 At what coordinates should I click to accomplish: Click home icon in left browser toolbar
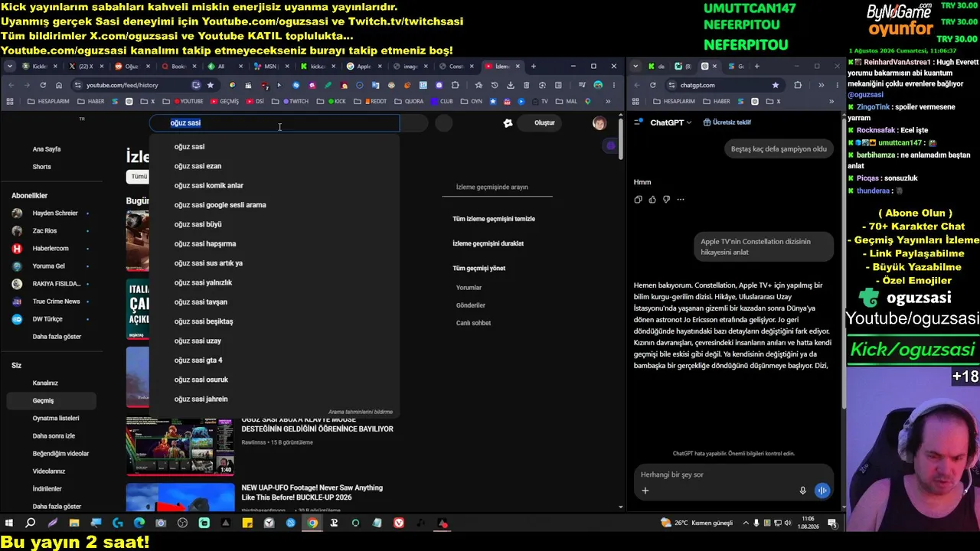(x=59, y=85)
